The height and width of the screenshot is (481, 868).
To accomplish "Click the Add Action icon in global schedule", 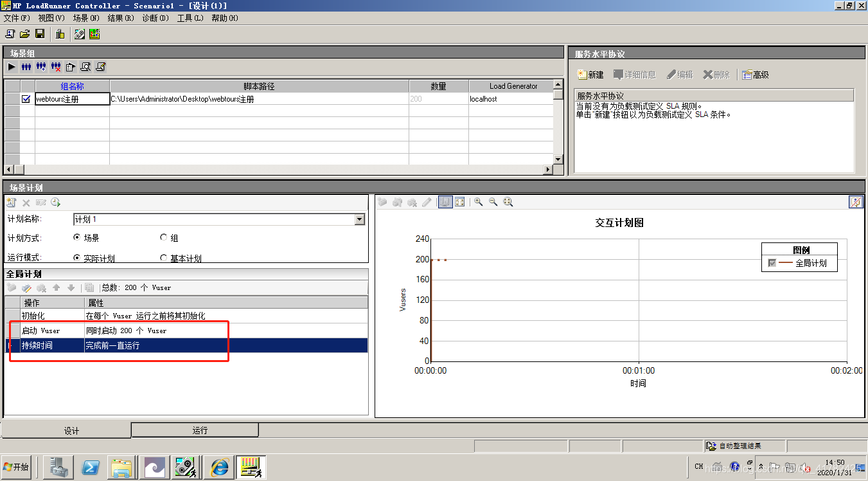I will click(x=12, y=287).
